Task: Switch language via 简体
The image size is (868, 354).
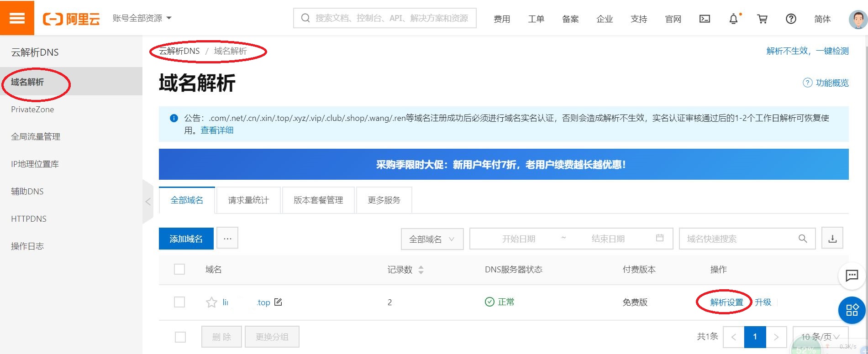Action: click(822, 19)
